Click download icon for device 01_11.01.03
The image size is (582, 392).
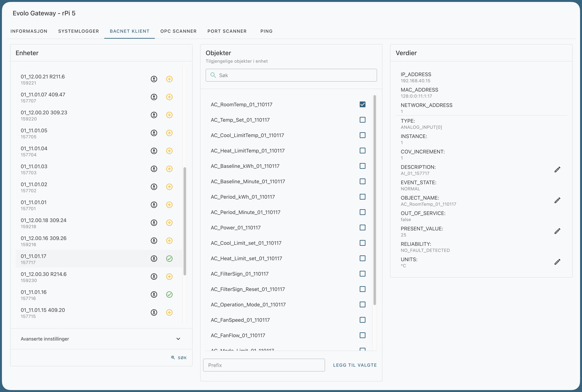[x=154, y=169]
